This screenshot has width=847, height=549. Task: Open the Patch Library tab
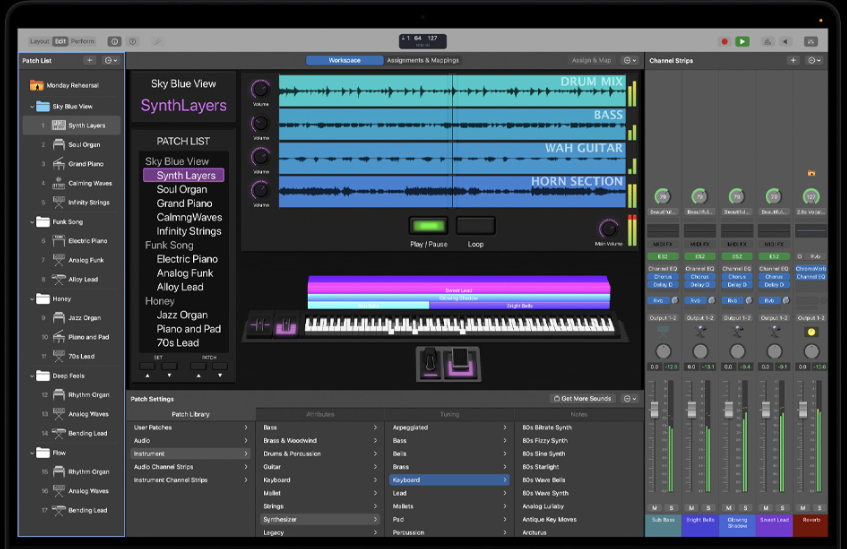click(191, 414)
